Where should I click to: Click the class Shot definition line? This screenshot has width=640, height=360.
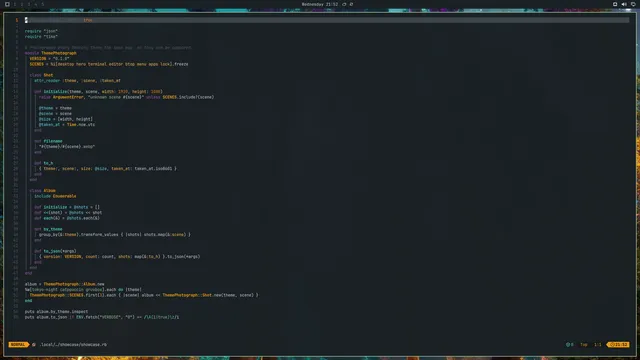tap(41, 75)
